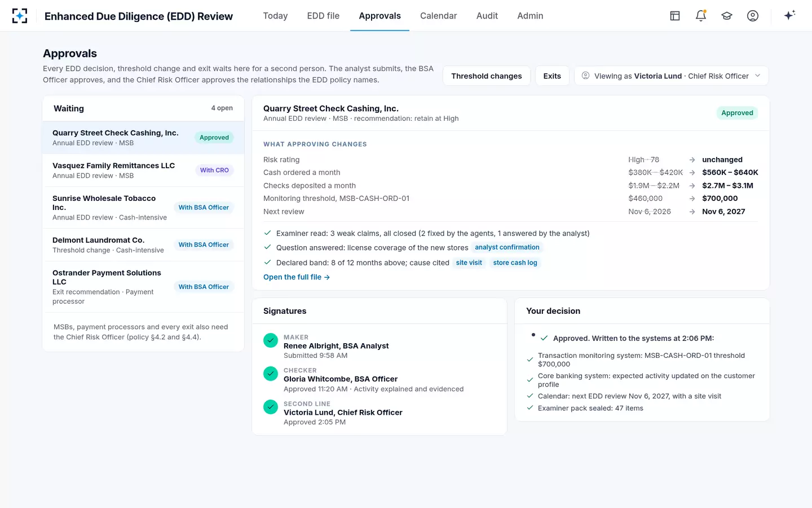Click the With CRO status badge
The image size is (812, 508).
[x=214, y=170]
